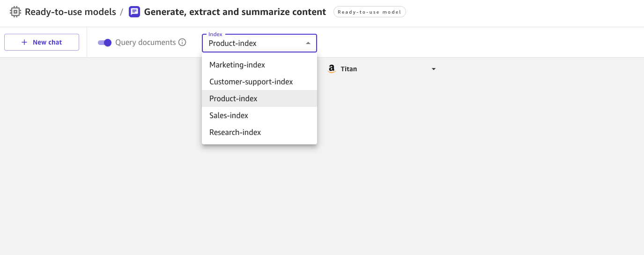Click the Ready-to-use models chip icon
The height and width of the screenshot is (255, 644).
tap(15, 12)
